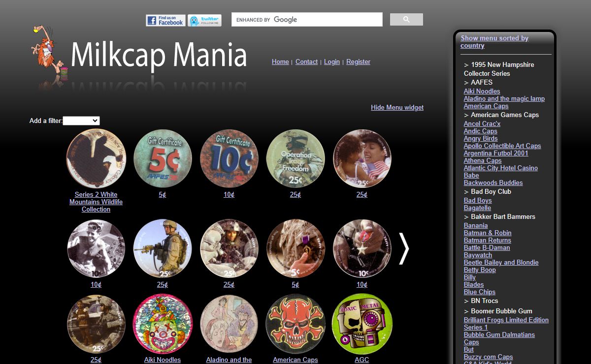591x364 pixels.
Task: Expand the Bakker Bart Bammers entry
Action: point(499,216)
